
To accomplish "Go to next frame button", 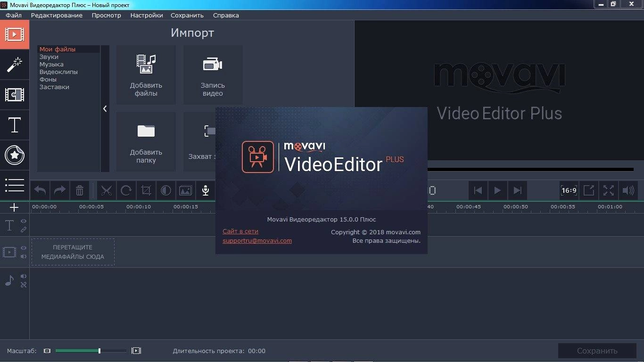I will [x=518, y=190].
